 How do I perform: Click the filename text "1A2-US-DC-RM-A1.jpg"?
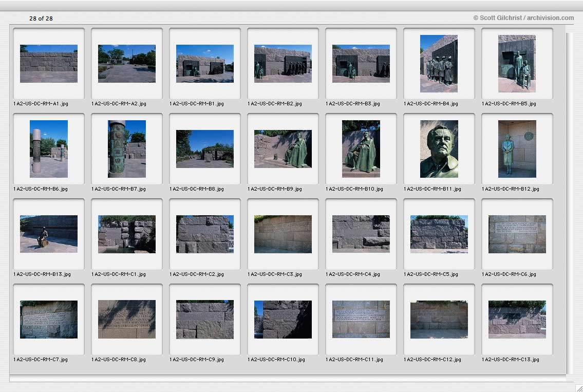[41, 104]
